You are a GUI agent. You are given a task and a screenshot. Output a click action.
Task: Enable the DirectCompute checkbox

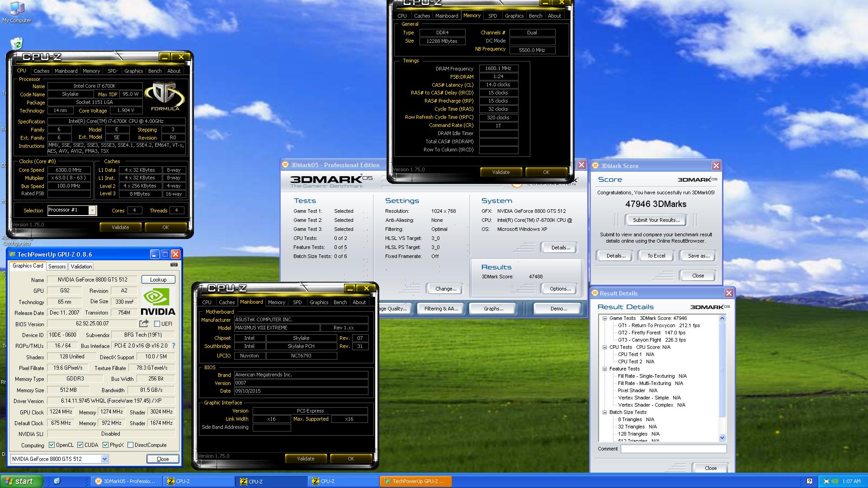pyautogui.click(x=130, y=445)
